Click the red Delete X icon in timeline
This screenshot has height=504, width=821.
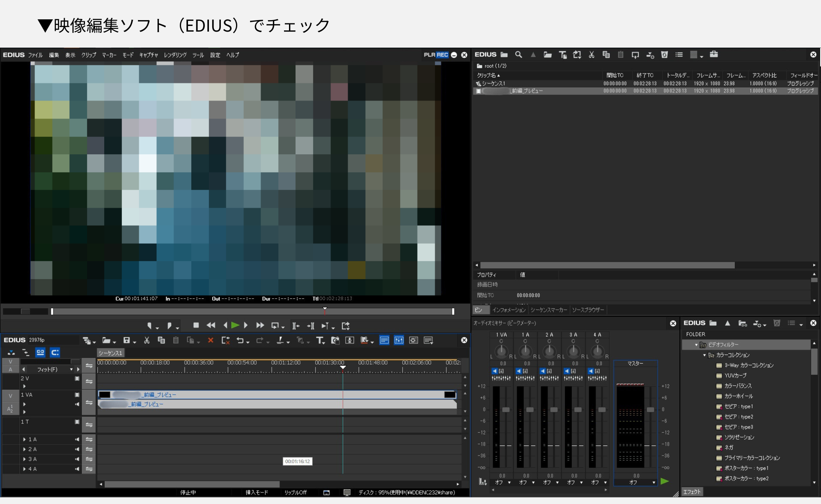click(x=211, y=340)
